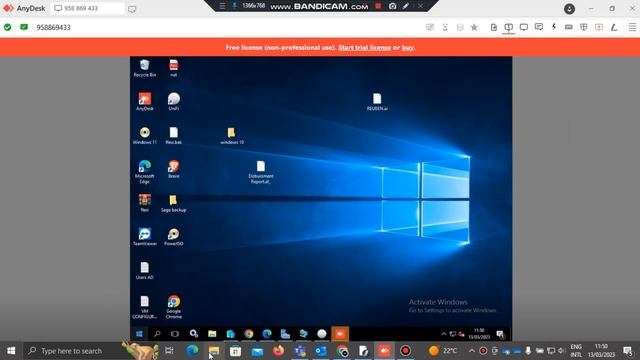Click the local Type here to search box
The height and width of the screenshot is (360, 640).
(x=74, y=351)
